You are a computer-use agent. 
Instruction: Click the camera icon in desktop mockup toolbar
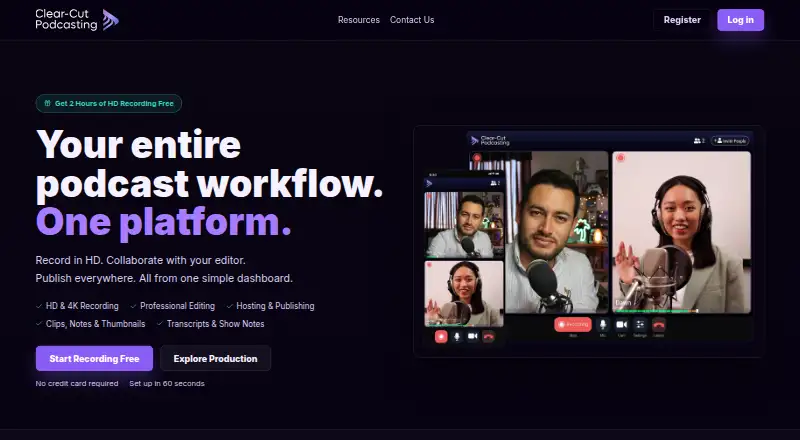[621, 325]
